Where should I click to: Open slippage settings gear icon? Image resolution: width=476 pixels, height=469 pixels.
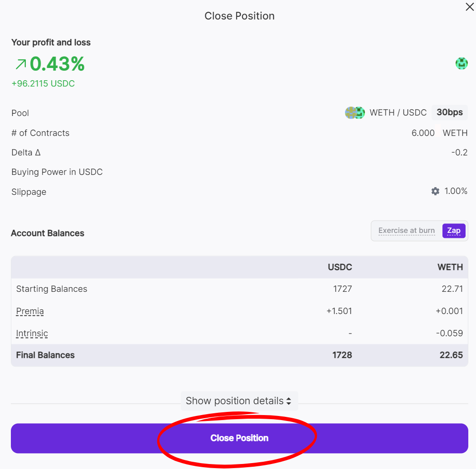(x=435, y=191)
